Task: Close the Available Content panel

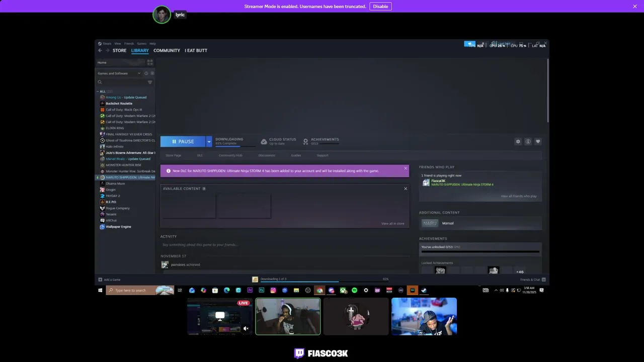Action: click(x=406, y=189)
